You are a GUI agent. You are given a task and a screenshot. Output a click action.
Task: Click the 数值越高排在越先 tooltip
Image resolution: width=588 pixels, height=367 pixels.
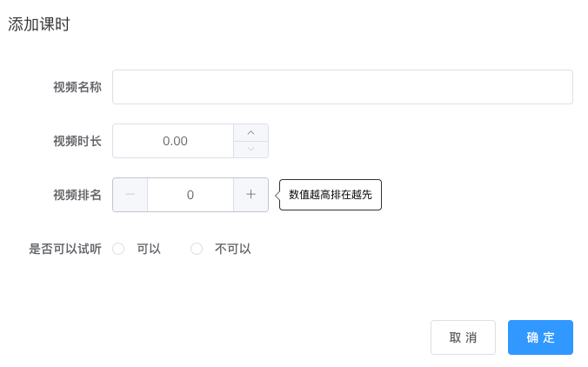click(x=331, y=195)
